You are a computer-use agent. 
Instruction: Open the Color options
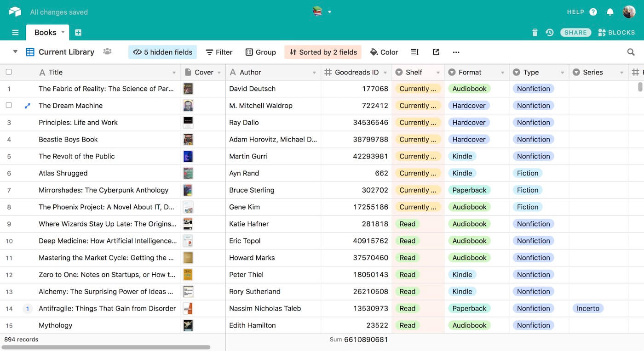(x=384, y=52)
